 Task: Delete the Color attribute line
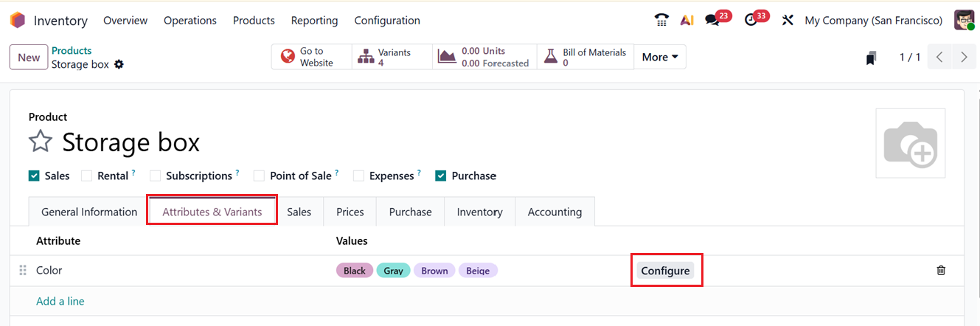pos(941,271)
